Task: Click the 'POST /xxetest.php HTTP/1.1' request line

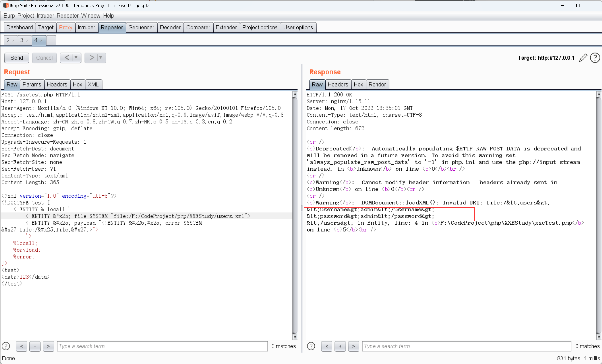Action: 40,95
